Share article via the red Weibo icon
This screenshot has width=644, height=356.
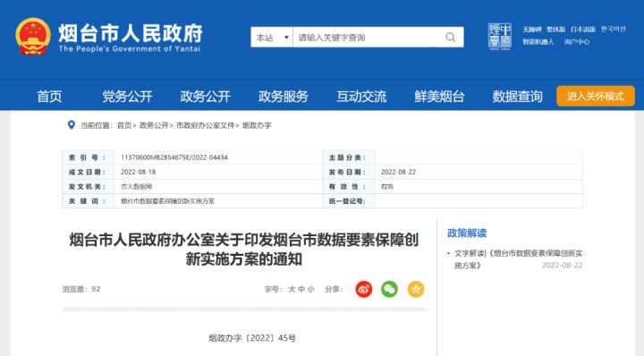364,289
